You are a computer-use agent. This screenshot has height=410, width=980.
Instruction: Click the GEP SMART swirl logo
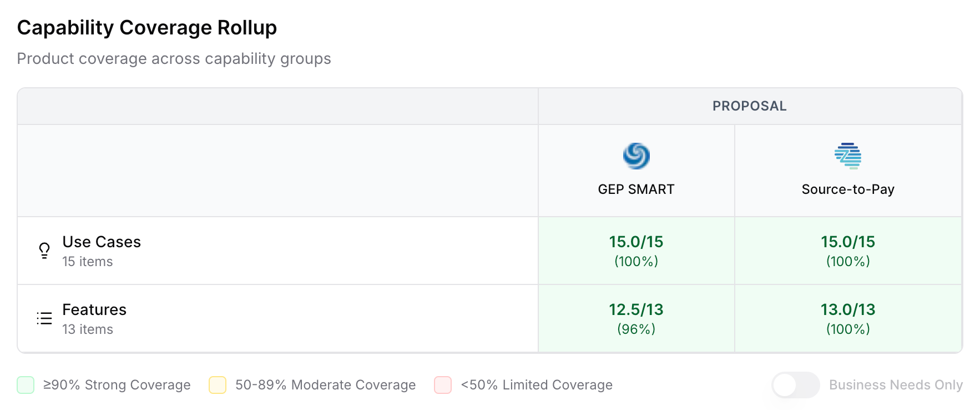point(636,156)
